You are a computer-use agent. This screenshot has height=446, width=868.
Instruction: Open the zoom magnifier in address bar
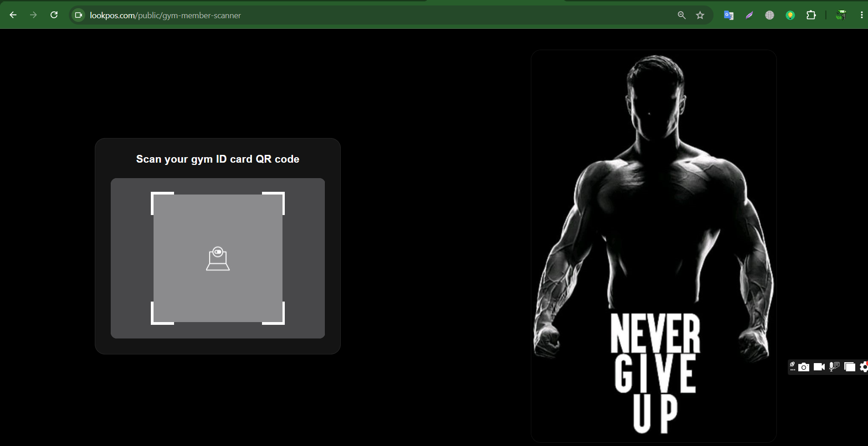[x=682, y=15]
